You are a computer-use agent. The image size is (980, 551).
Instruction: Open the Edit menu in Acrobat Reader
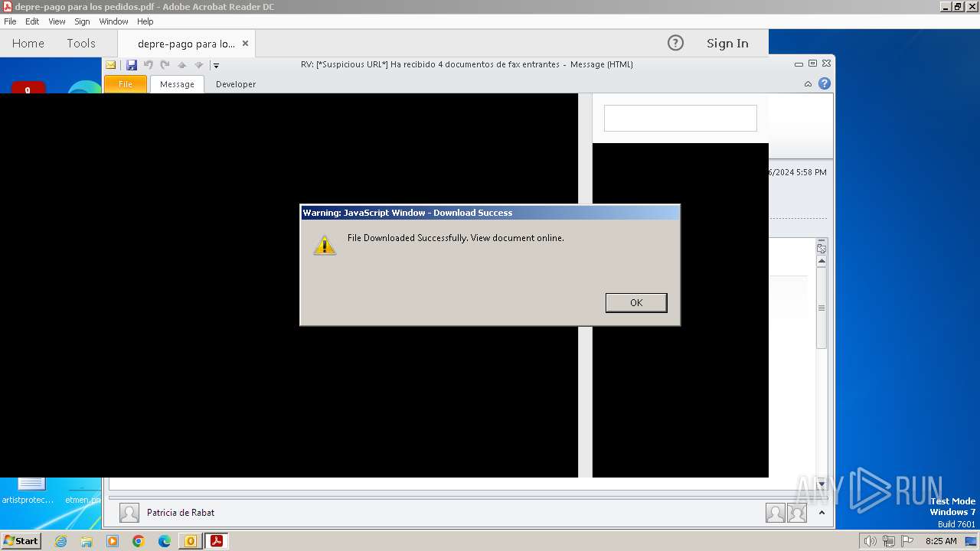32,21
